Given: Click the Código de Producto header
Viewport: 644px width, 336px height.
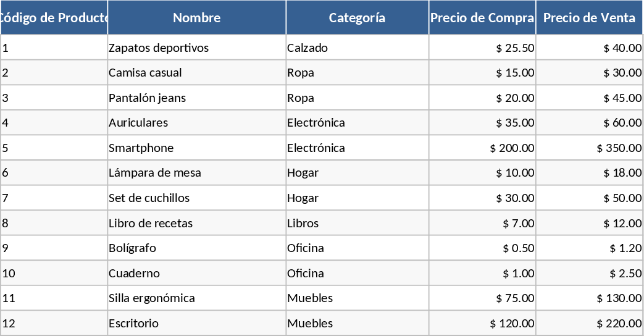Looking at the screenshot, I should click(54, 18).
